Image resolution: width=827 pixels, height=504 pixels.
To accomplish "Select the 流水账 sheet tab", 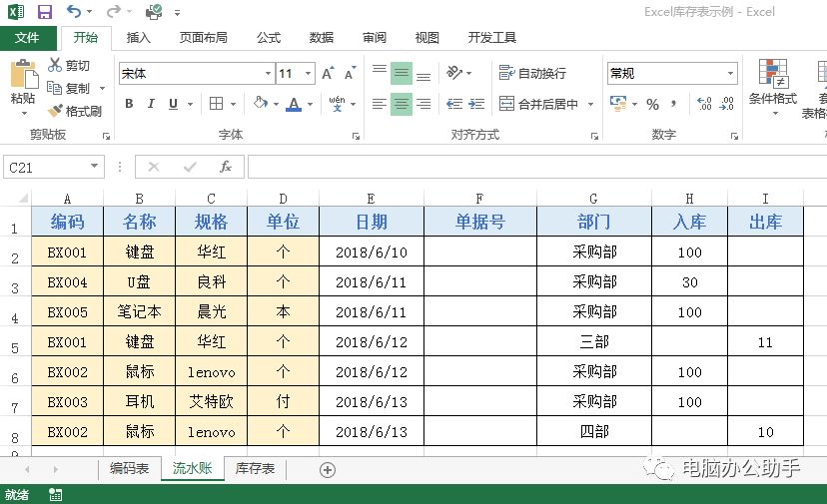I will coord(193,468).
